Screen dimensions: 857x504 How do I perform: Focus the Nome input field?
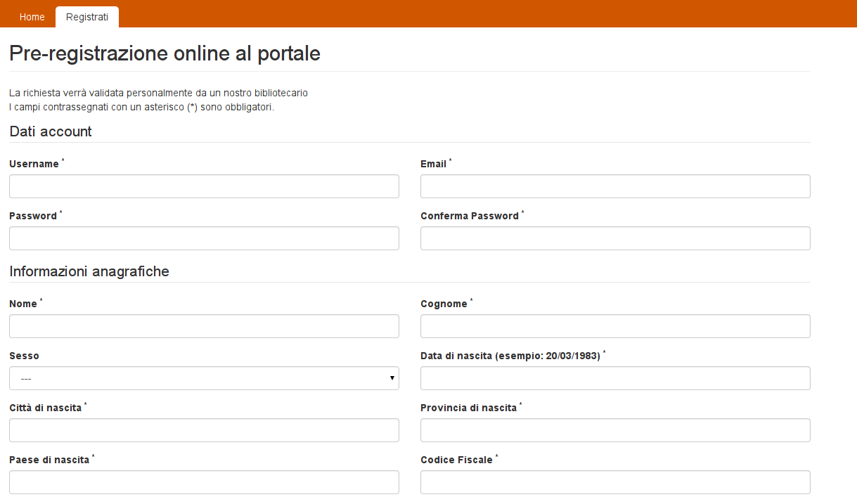point(204,325)
